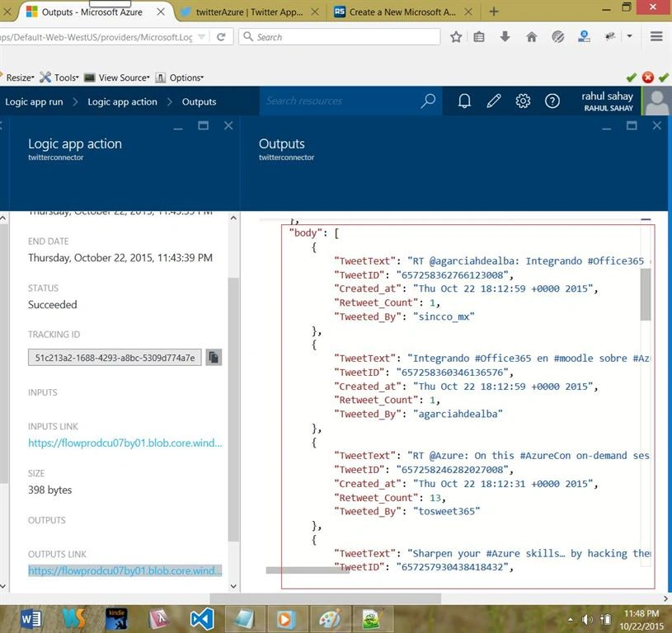Switch to the twitterAzure Twitter App tab
The width and height of the screenshot is (672, 633).
(x=250, y=12)
